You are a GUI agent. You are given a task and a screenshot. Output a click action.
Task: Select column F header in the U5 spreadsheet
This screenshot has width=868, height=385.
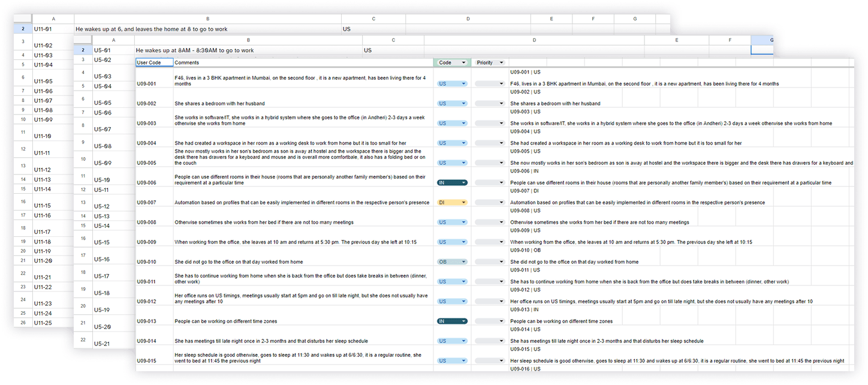coord(730,40)
